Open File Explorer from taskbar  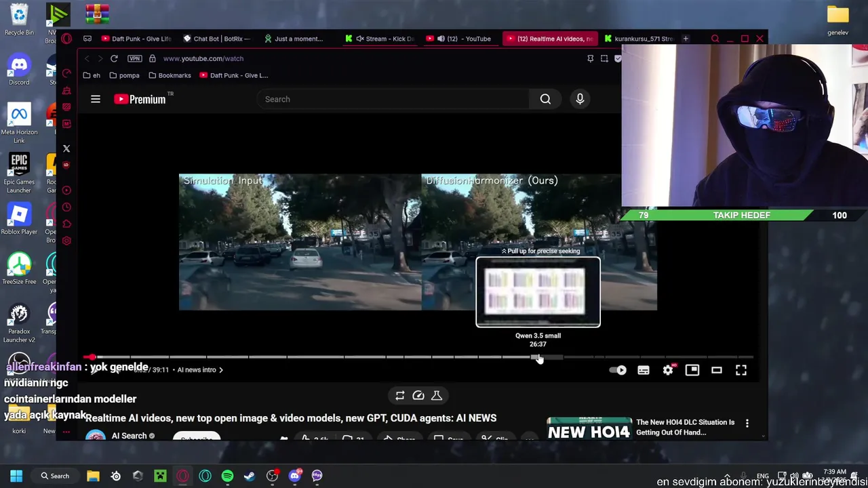pos(93,476)
